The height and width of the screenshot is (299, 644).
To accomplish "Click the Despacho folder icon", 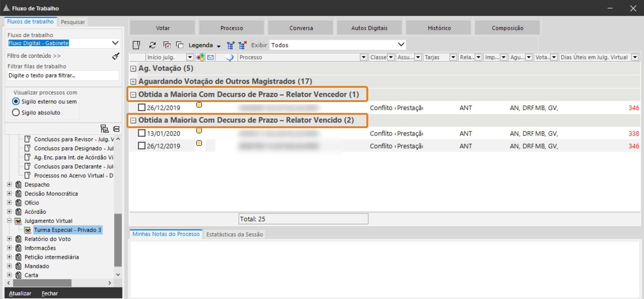I will coord(18,185).
